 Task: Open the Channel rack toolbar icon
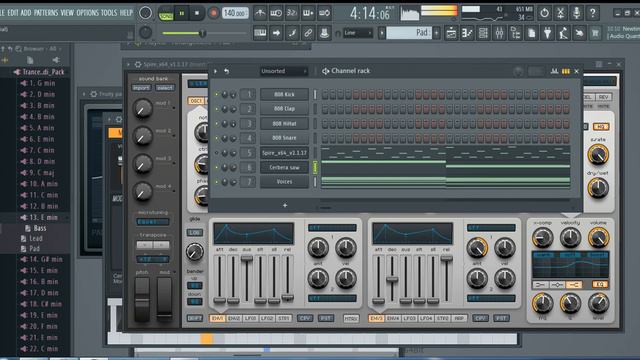(483, 33)
